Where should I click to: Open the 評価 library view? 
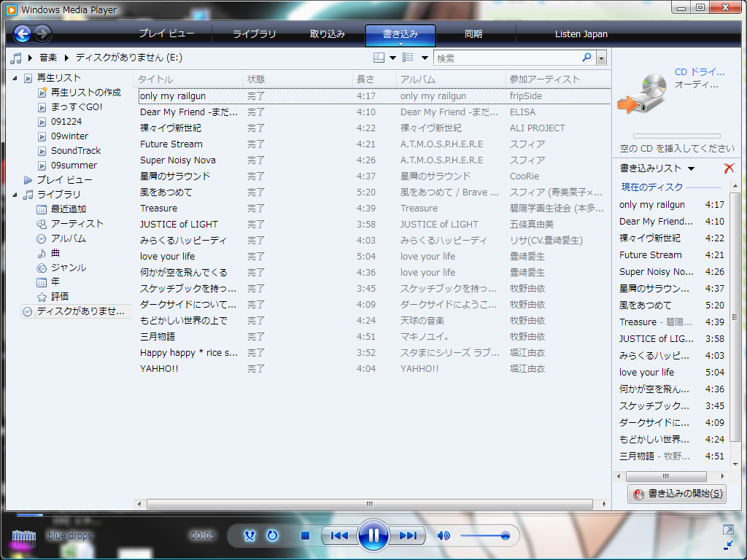click(x=60, y=297)
